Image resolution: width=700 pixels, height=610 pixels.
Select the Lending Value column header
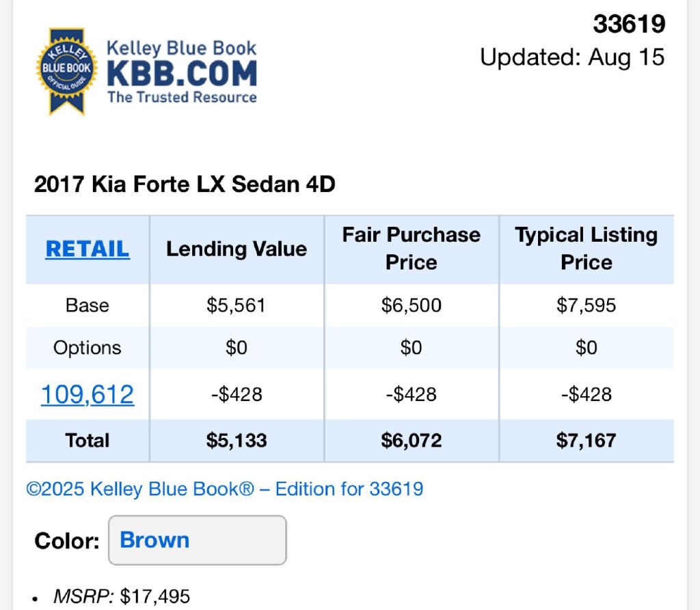pos(237,249)
